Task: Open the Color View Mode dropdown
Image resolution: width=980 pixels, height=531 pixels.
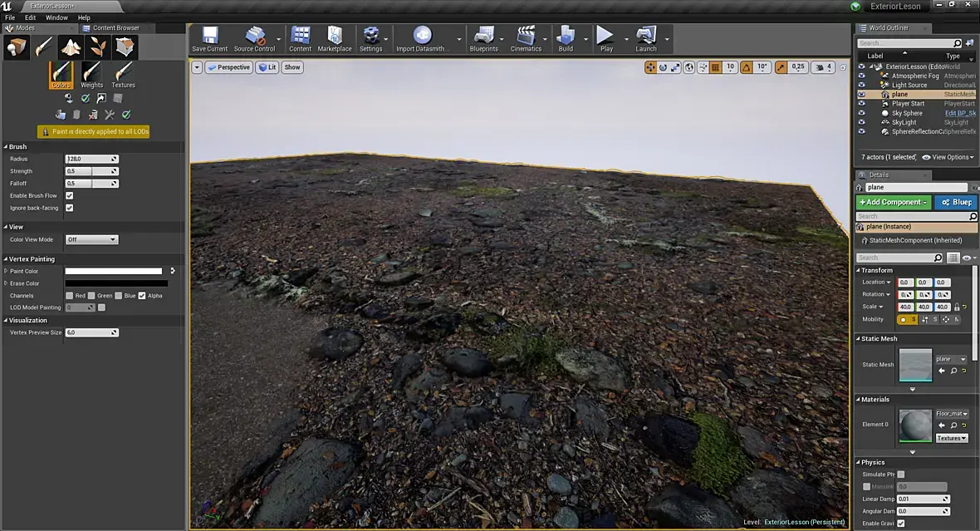Action: tap(91, 239)
